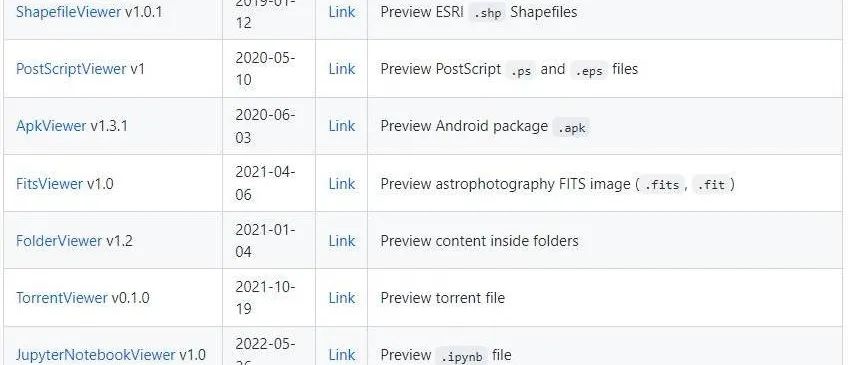Image resolution: width=848 pixels, height=365 pixels.
Task: Follow Link in the PostScriptViewer row
Action: point(342,69)
